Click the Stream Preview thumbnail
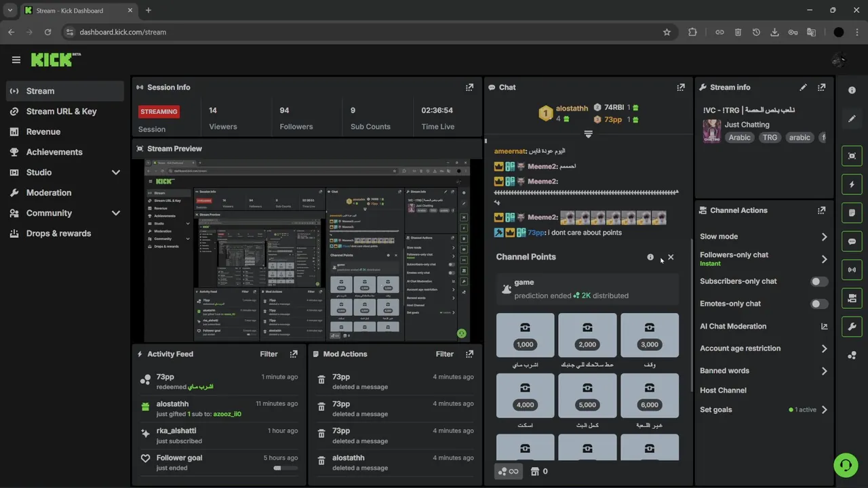This screenshot has width=868, height=488. pyautogui.click(x=307, y=251)
